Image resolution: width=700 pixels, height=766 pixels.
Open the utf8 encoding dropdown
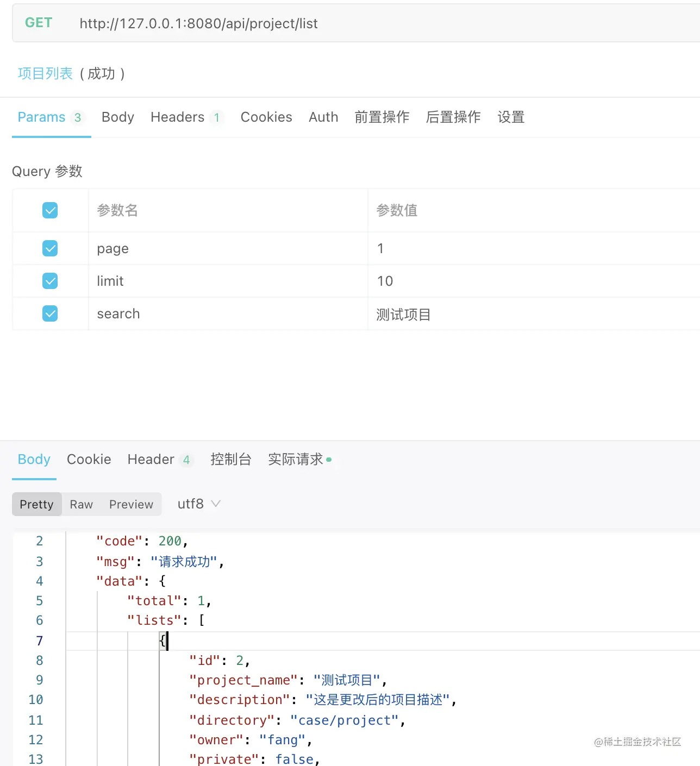point(199,504)
